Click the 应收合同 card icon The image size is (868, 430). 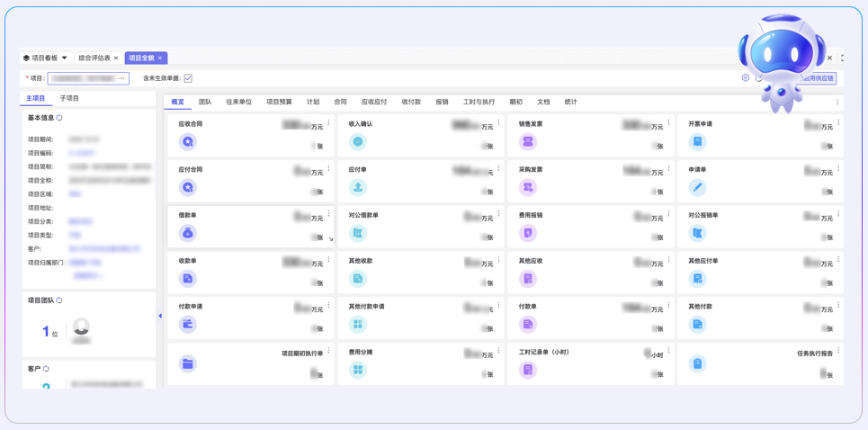tap(187, 142)
